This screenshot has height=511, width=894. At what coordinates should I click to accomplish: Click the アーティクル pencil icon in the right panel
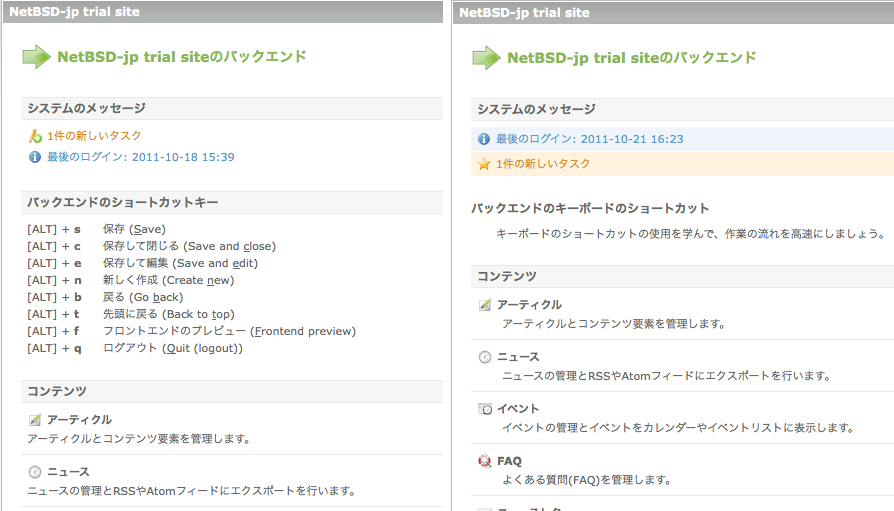tap(485, 305)
